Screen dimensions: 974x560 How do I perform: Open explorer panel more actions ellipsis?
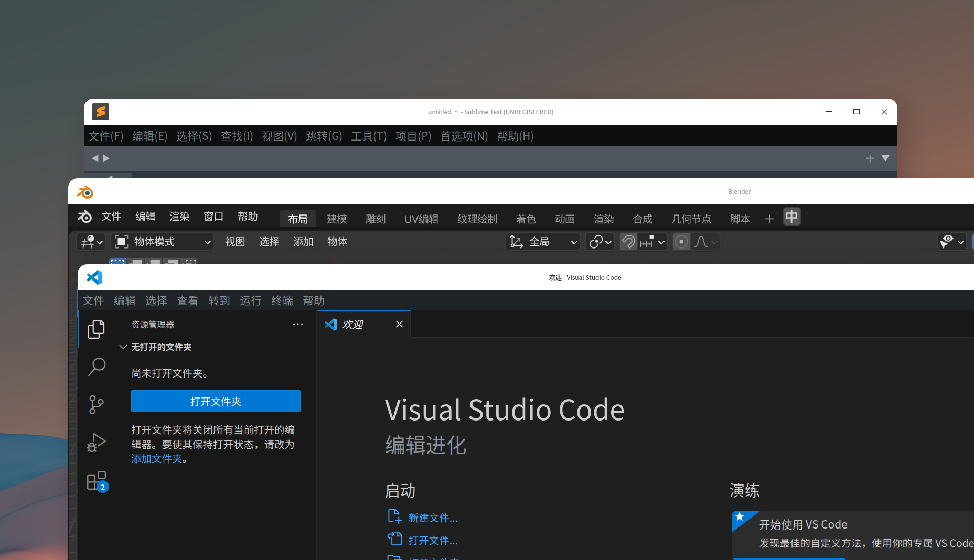(x=298, y=324)
